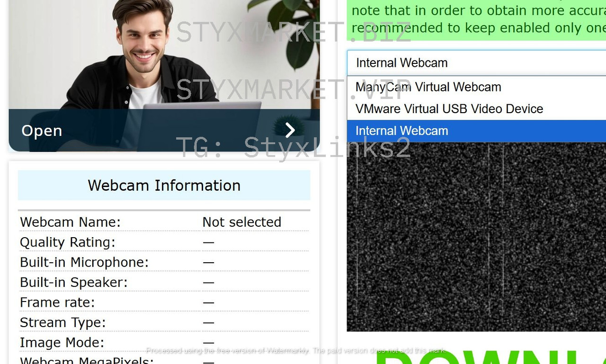Viewport: 606px width, 364px height.
Task: Pick the highlighted Internal Webcam option
Action: (x=401, y=131)
